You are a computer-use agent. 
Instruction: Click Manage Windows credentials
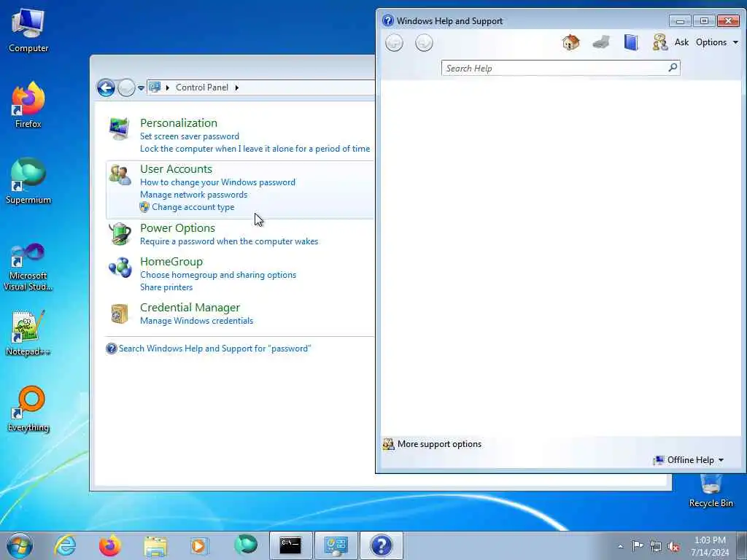197,321
